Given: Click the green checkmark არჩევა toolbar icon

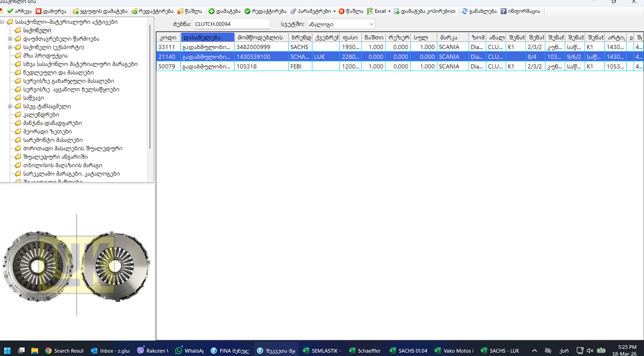Looking at the screenshot, I should (x=10, y=11).
